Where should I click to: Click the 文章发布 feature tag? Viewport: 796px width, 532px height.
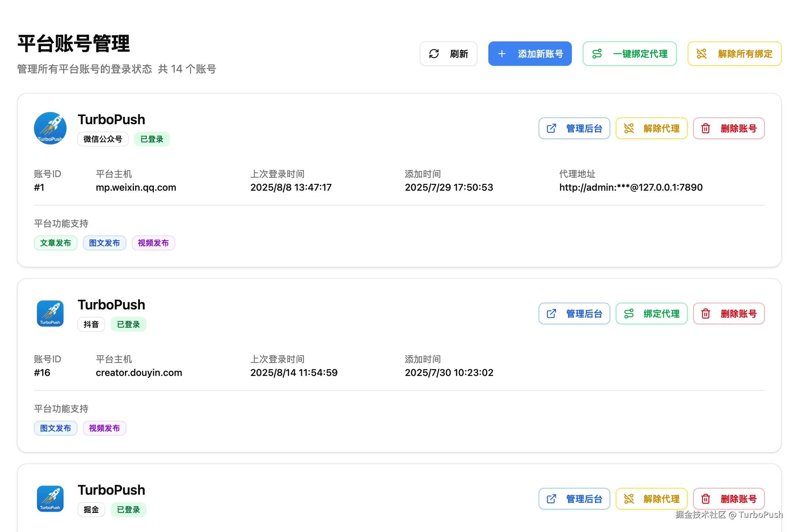point(56,243)
